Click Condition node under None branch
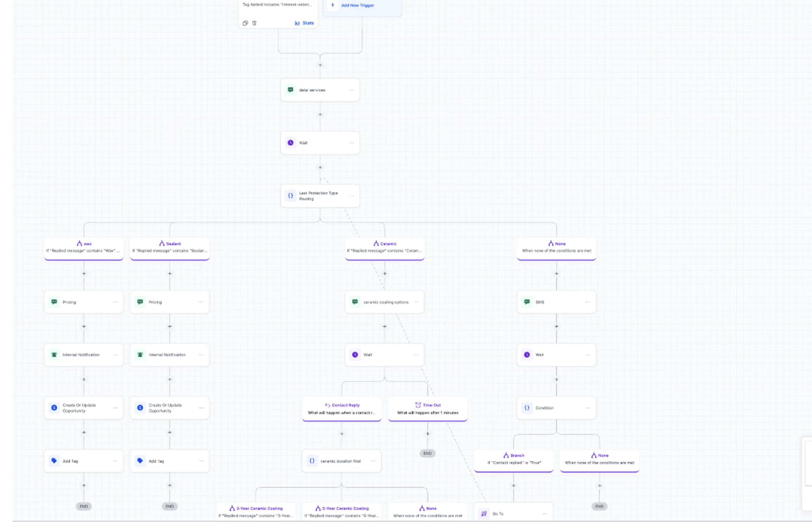The image size is (812, 522). pyautogui.click(x=556, y=408)
